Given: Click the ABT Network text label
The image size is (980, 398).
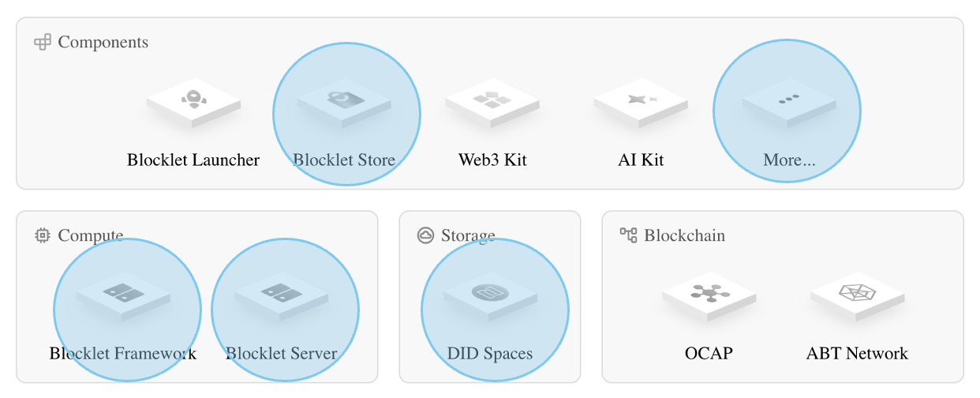Looking at the screenshot, I should click(x=857, y=354).
